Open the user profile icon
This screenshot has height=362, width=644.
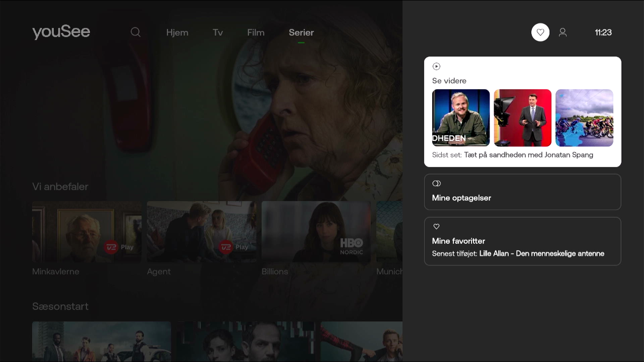563,32
